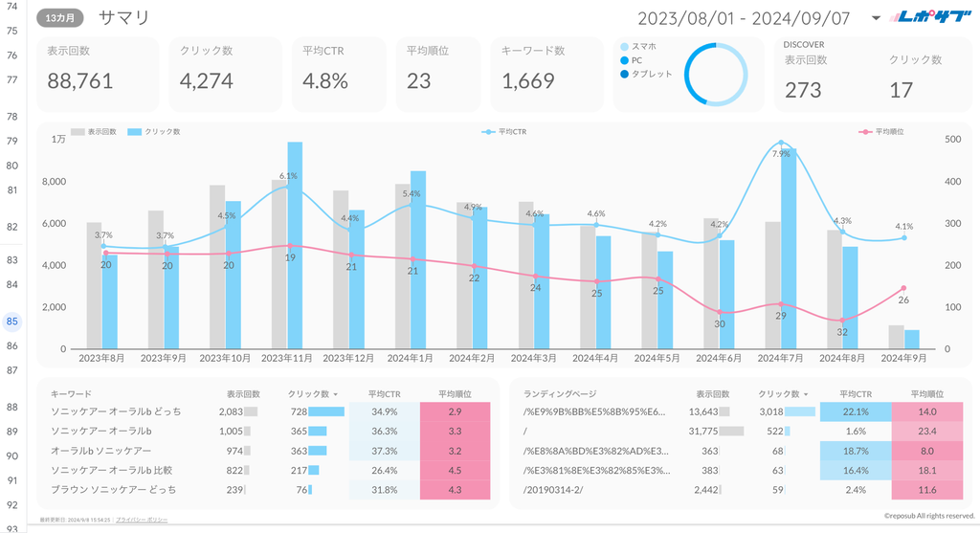Click the キーワード column header
This screenshot has width=980, height=533.
71,393
